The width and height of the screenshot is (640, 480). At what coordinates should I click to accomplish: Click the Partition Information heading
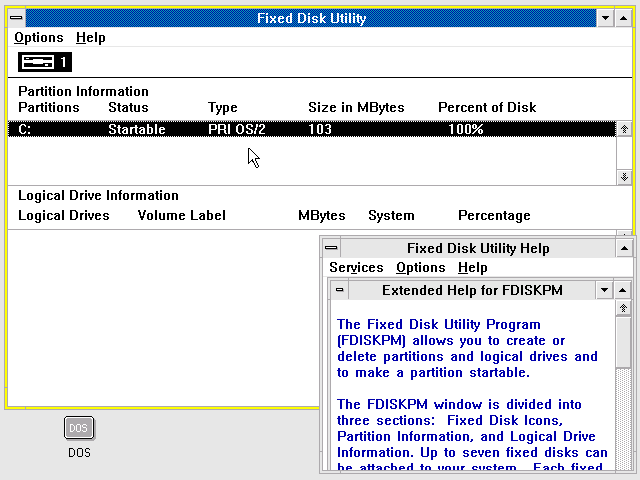tap(83, 91)
